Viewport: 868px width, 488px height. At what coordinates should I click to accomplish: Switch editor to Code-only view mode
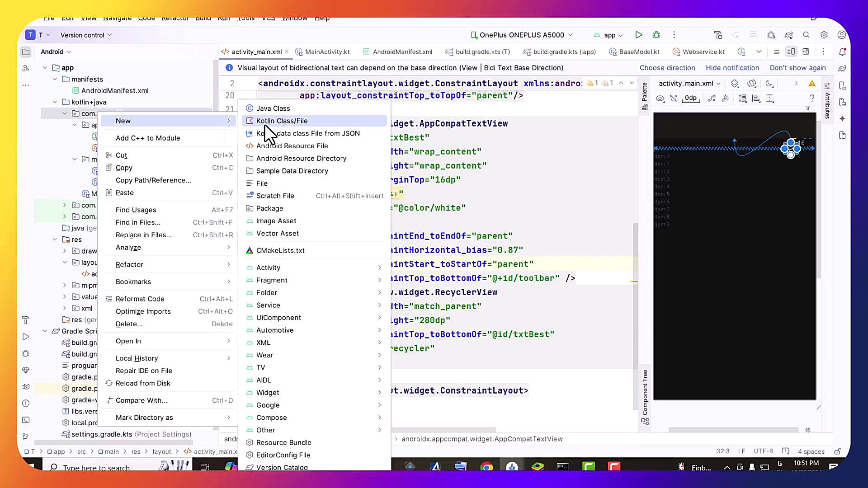pos(776,52)
